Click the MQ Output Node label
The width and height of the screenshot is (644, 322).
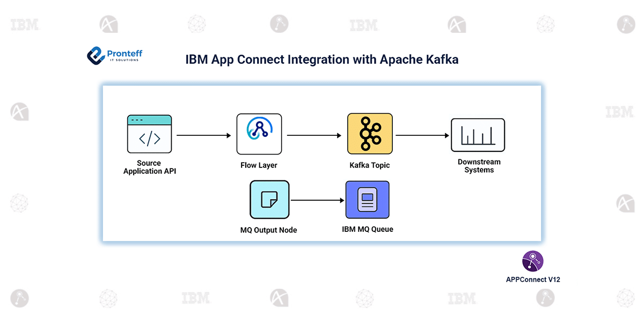(269, 230)
